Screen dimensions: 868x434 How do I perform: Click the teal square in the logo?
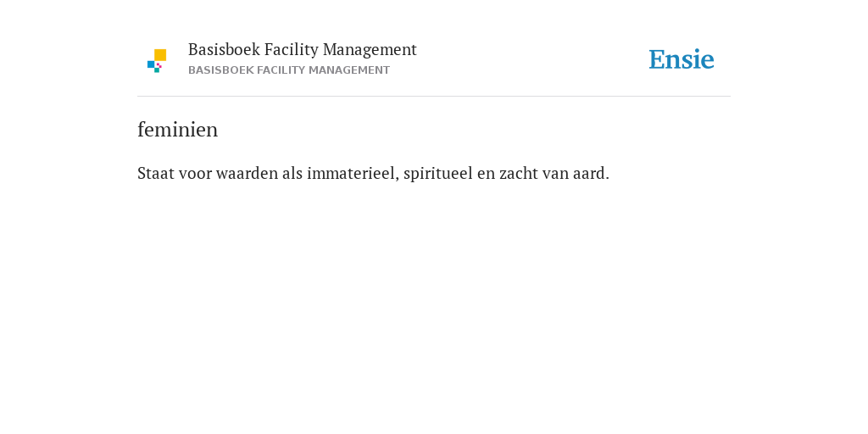[x=157, y=70]
